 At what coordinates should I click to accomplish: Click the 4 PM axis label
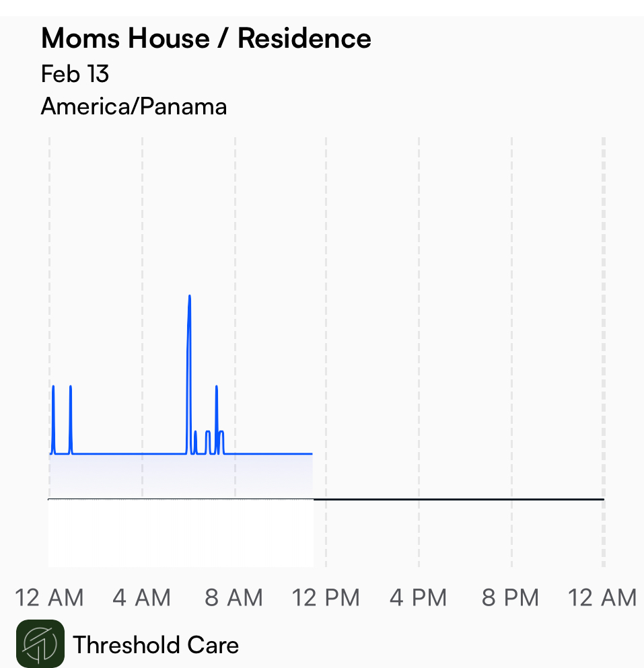click(x=418, y=597)
